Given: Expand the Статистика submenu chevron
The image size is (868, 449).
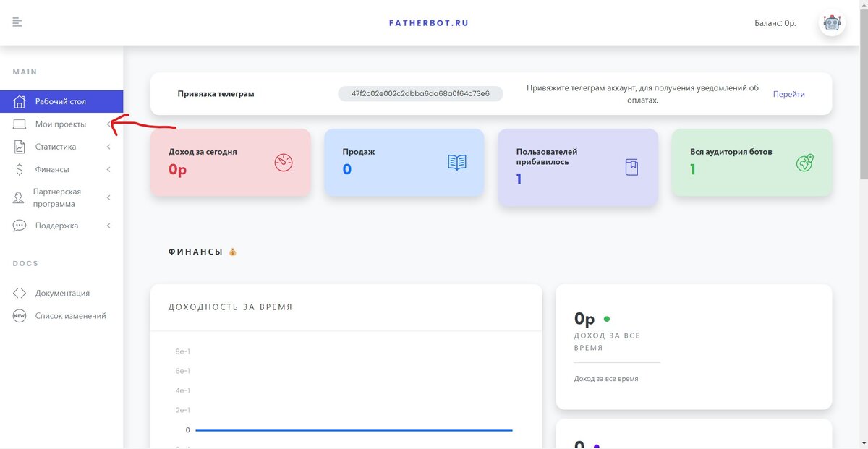Looking at the screenshot, I should point(109,147).
